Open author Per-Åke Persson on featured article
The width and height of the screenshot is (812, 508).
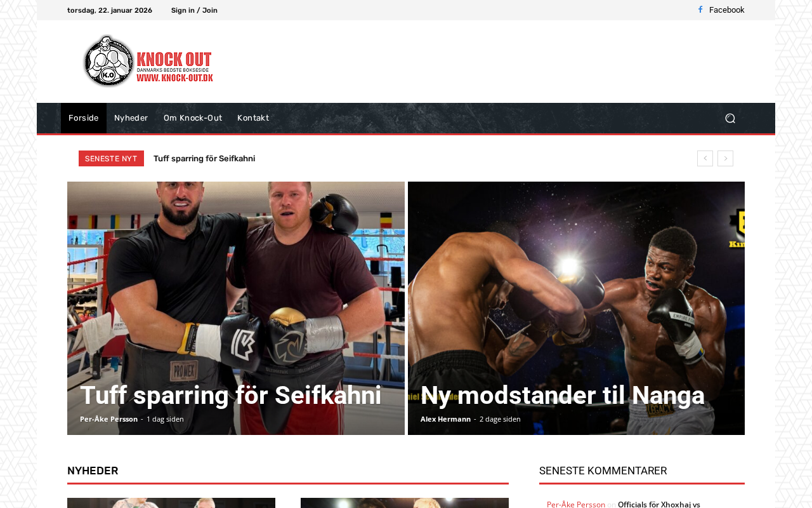tap(108, 419)
